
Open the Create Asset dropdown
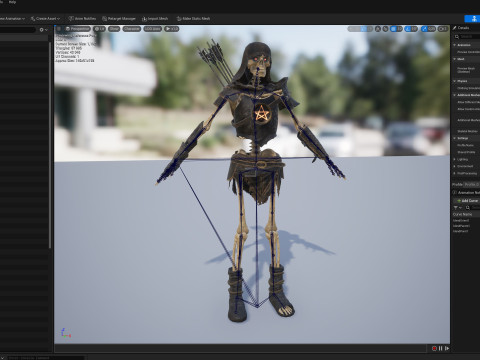[45, 19]
